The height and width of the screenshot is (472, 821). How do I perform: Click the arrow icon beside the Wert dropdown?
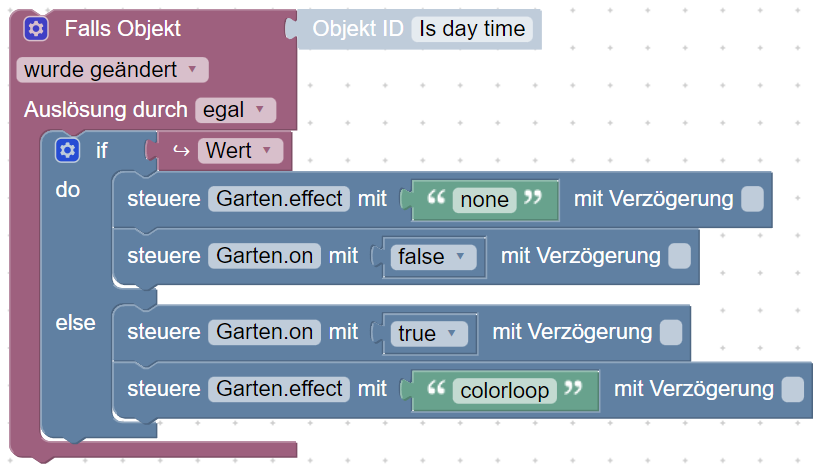[x=181, y=151]
